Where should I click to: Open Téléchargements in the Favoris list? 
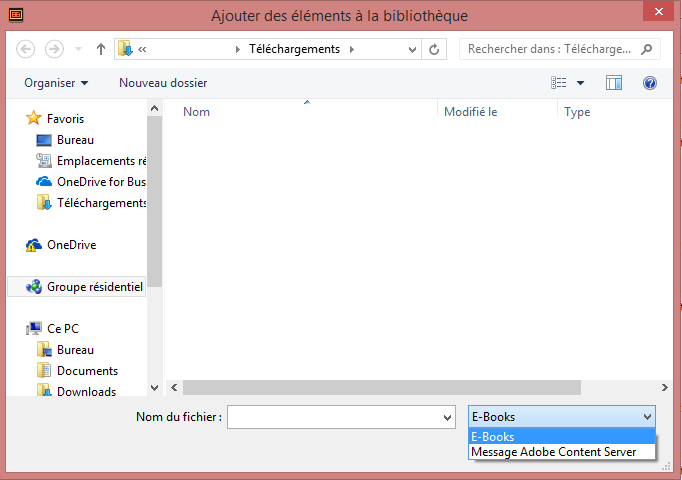point(101,203)
